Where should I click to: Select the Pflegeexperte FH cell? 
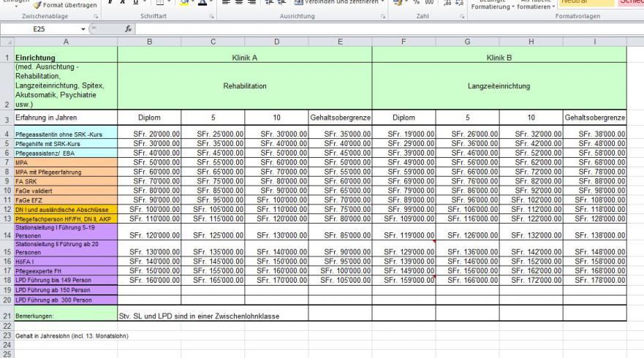pyautogui.click(x=66, y=270)
